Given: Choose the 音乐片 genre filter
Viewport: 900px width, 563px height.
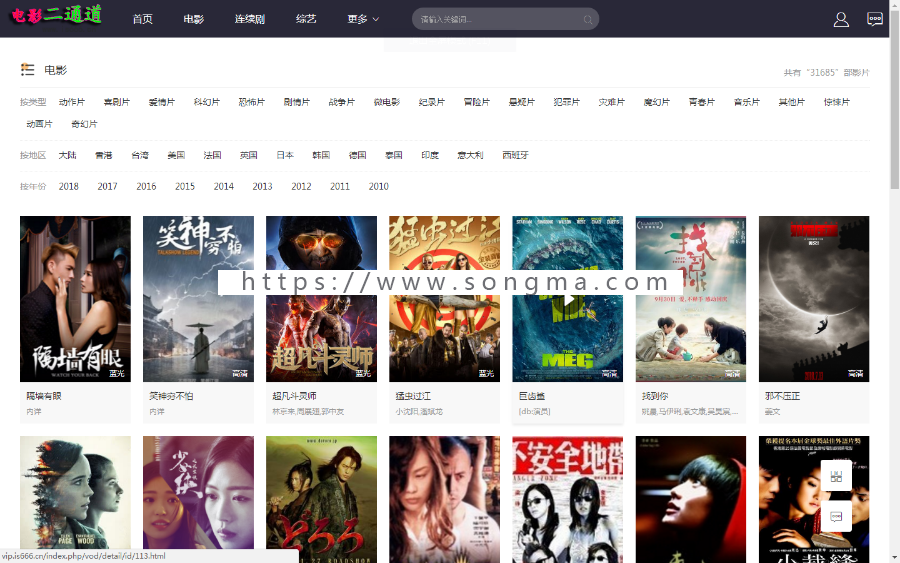Looking at the screenshot, I should [746, 102].
